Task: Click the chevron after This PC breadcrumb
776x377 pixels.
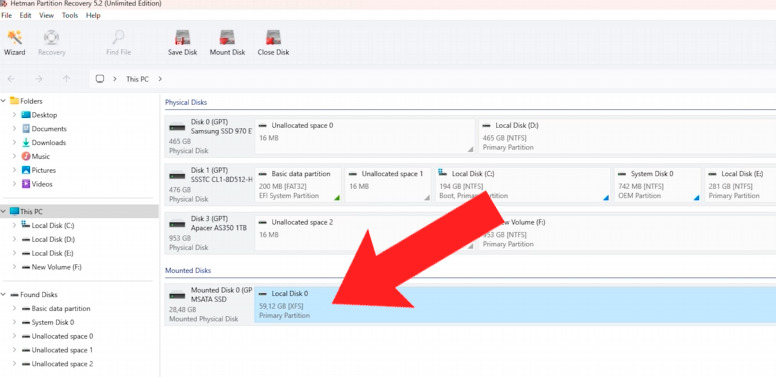Action: (x=160, y=79)
